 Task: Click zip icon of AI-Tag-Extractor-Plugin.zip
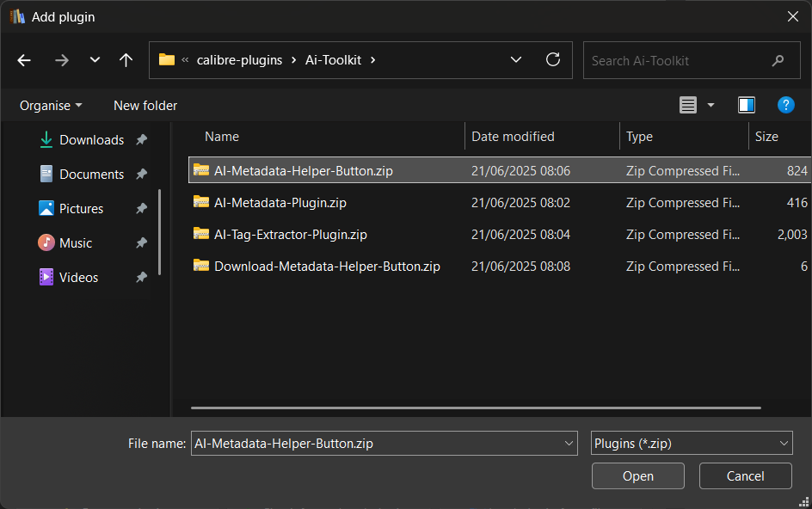coord(201,234)
